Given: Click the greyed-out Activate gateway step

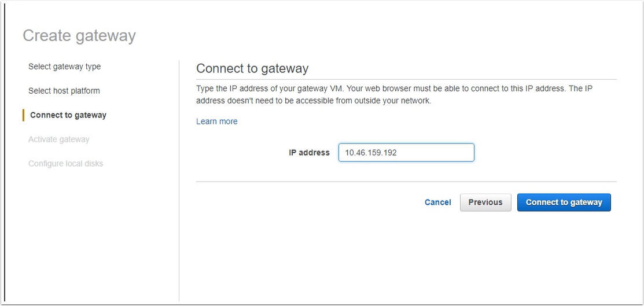Looking at the screenshot, I should coord(59,139).
